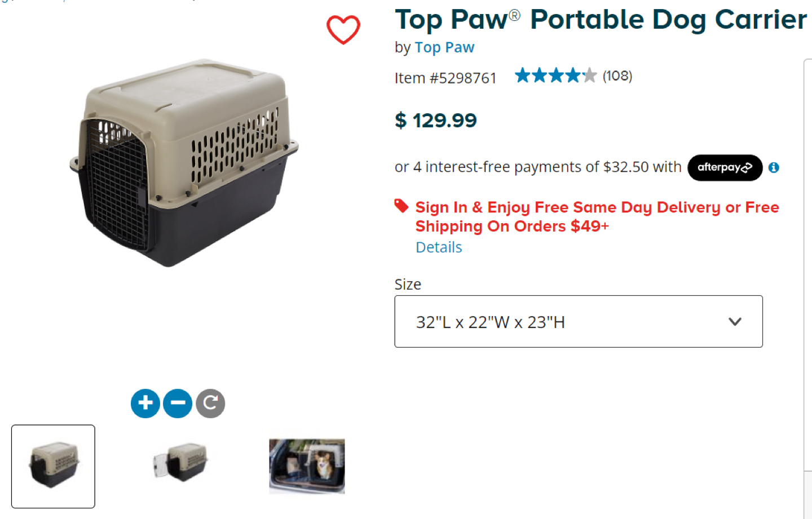Viewport: 812px width, 519px height.
Task: Open the Size dropdown
Action: click(579, 321)
